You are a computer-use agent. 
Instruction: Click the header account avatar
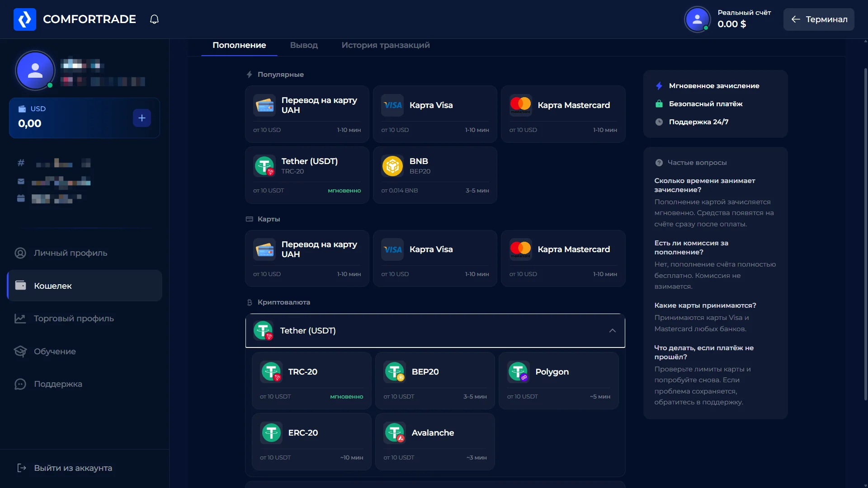pyautogui.click(x=697, y=19)
